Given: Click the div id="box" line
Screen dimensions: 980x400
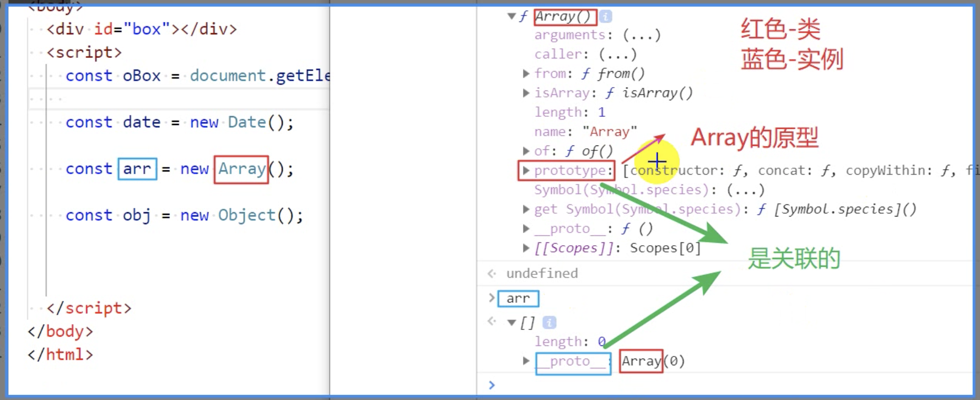Looking at the screenshot, I should click(142, 29).
